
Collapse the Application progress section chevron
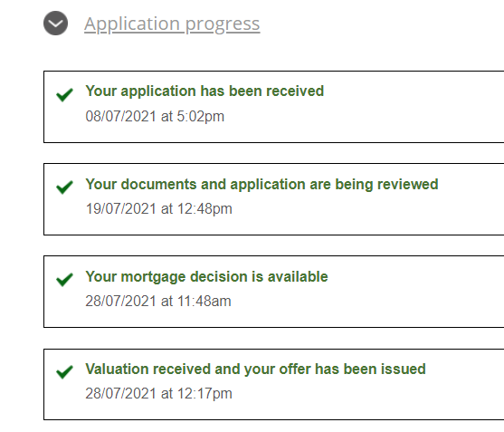[55, 24]
